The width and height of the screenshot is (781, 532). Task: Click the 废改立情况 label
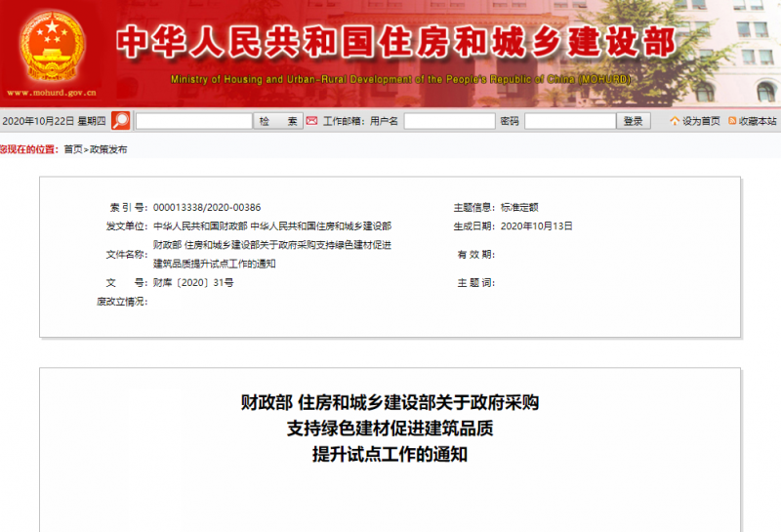pyautogui.click(x=122, y=302)
